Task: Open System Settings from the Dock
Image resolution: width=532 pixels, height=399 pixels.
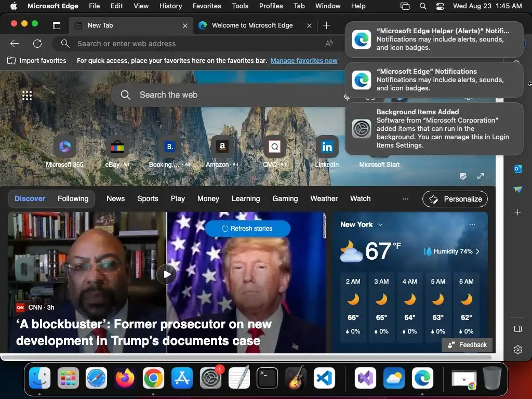Action: [x=211, y=378]
